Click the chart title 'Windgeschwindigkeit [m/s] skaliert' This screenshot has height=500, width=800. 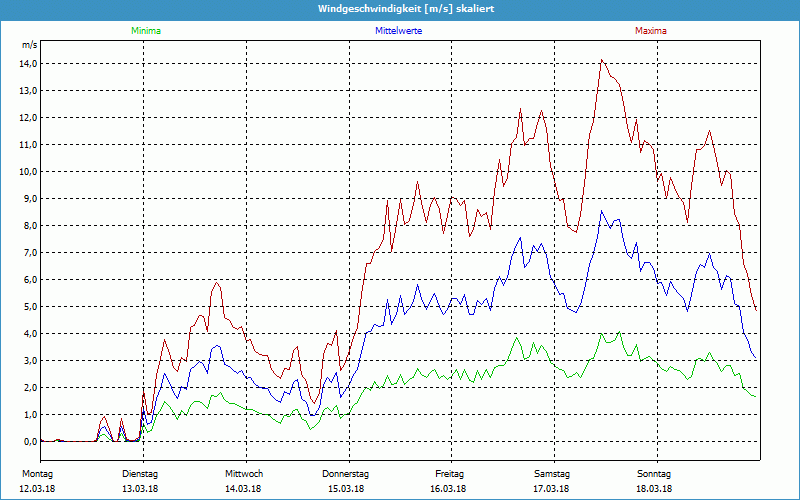point(406,9)
